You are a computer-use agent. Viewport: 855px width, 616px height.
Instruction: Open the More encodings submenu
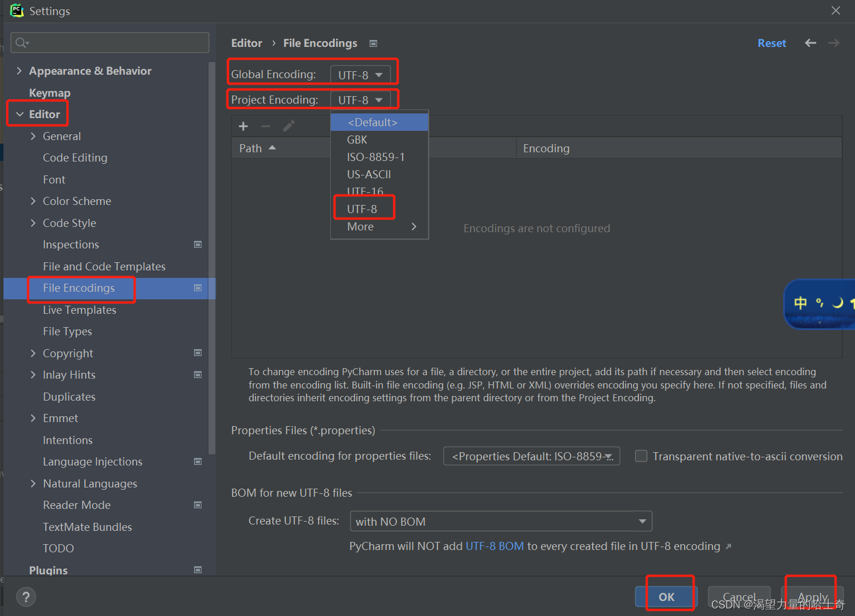coord(379,226)
